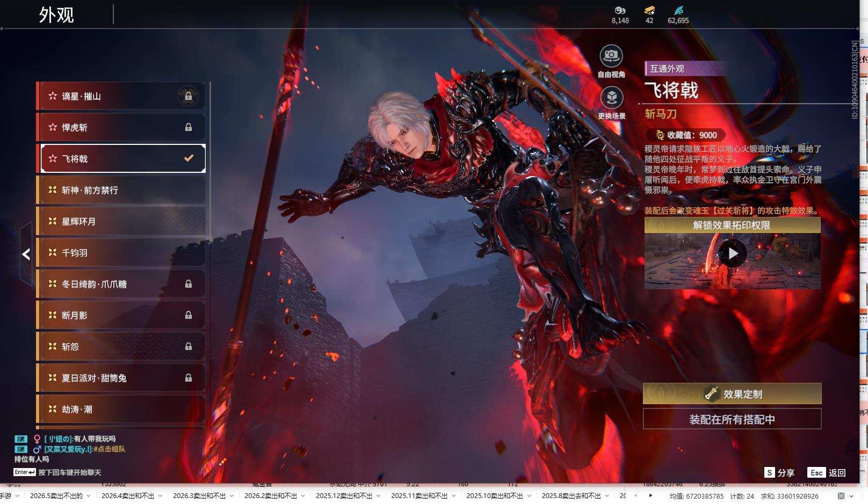Click the star rarity icon beside 飞将戟
Viewport: 868px width, 504px height.
[x=53, y=158]
